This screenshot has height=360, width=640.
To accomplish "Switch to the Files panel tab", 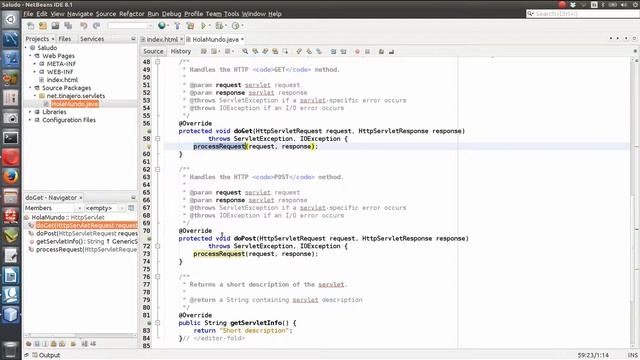I will [64, 39].
